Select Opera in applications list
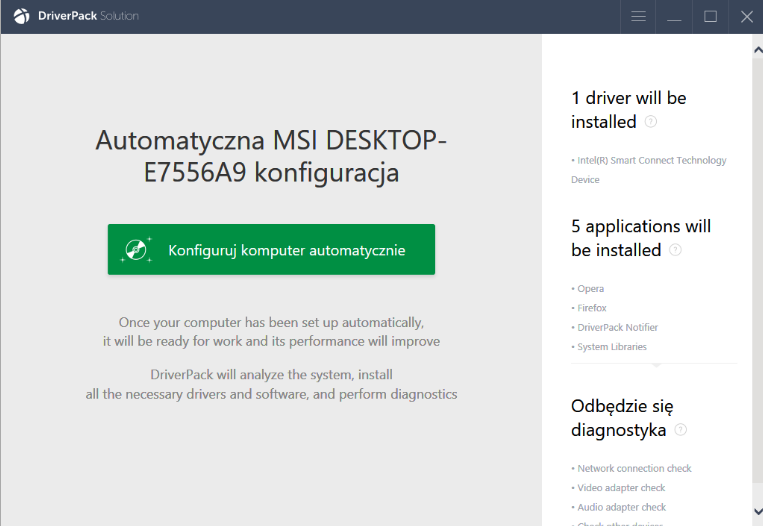Viewport: 763px width, 526px height. (588, 289)
